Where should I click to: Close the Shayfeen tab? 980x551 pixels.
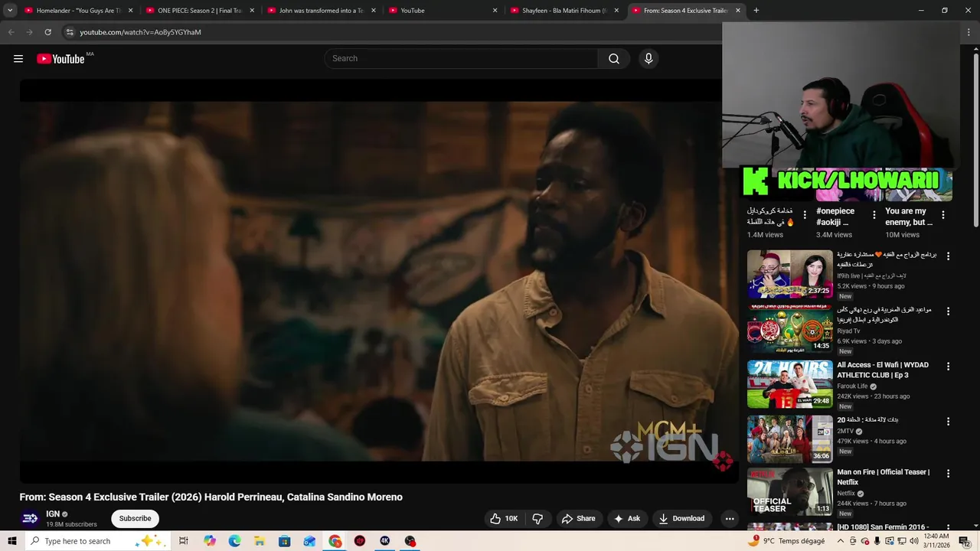pyautogui.click(x=617, y=11)
